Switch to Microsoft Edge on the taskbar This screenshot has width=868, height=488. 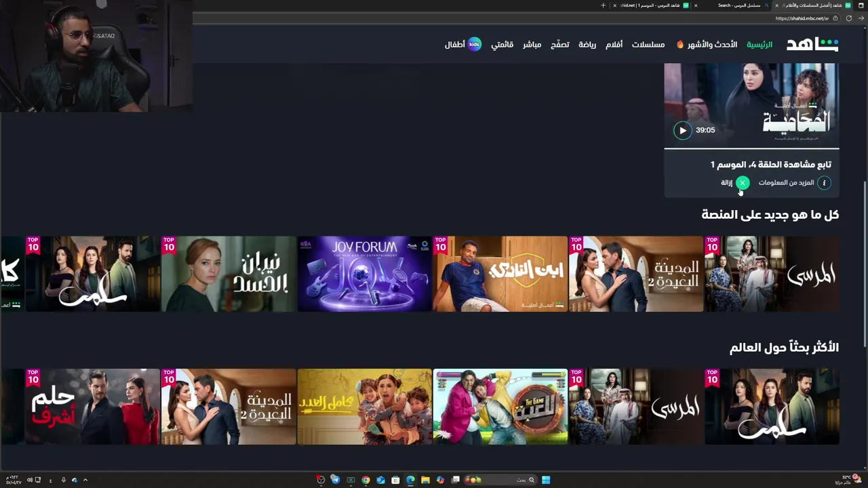tap(410, 480)
